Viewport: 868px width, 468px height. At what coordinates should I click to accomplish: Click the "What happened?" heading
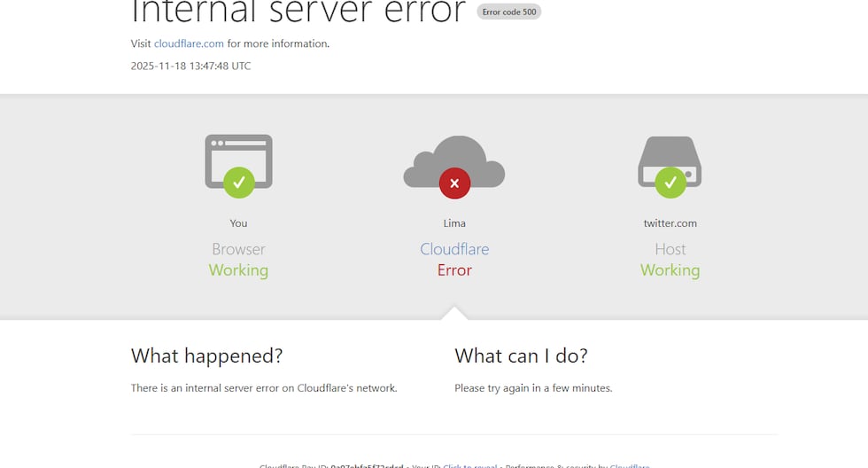pyautogui.click(x=207, y=355)
